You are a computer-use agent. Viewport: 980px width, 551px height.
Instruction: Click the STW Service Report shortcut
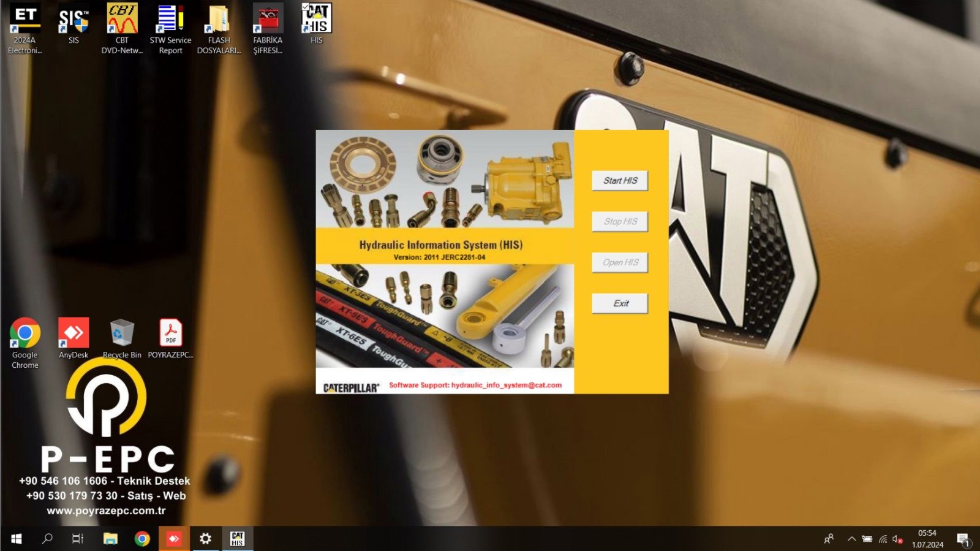(170, 29)
